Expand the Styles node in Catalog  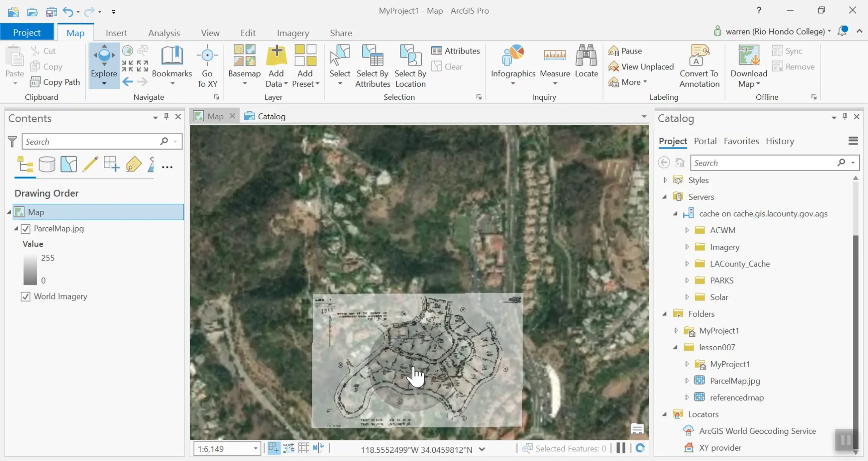coord(665,180)
